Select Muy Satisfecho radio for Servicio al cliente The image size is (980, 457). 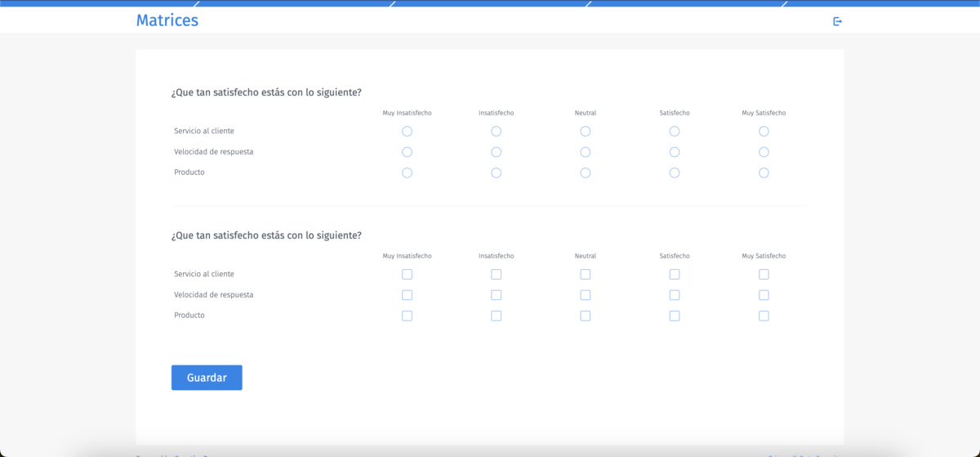pos(764,131)
